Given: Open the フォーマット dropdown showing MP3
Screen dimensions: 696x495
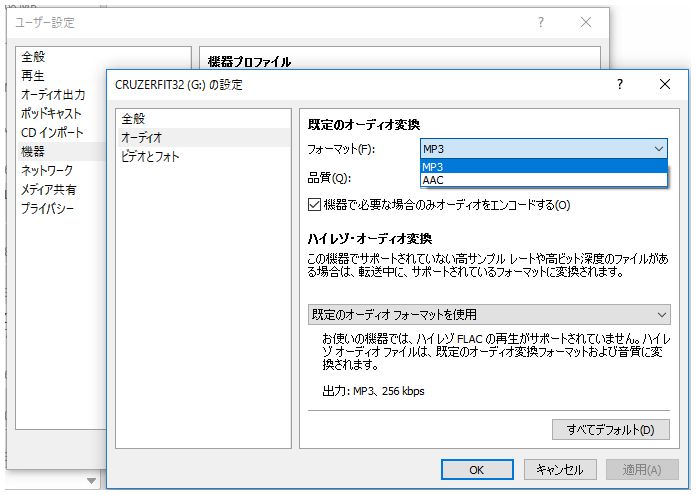Looking at the screenshot, I should [x=543, y=149].
